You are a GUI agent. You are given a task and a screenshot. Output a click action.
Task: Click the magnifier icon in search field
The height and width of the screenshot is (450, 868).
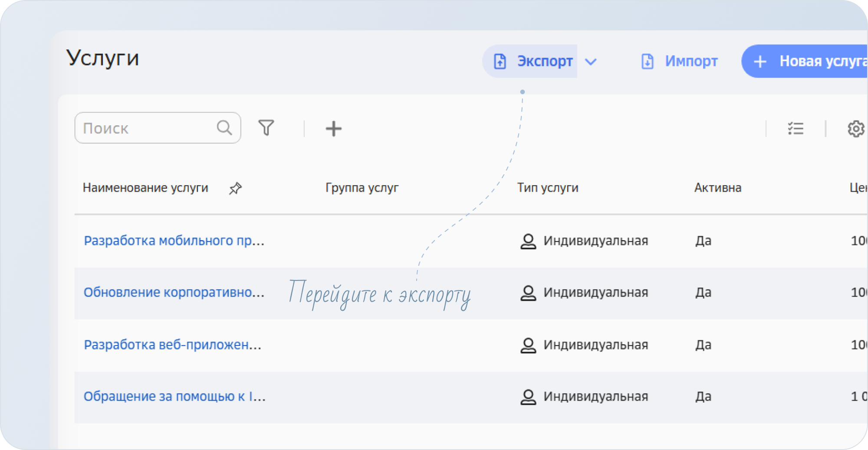(x=224, y=128)
